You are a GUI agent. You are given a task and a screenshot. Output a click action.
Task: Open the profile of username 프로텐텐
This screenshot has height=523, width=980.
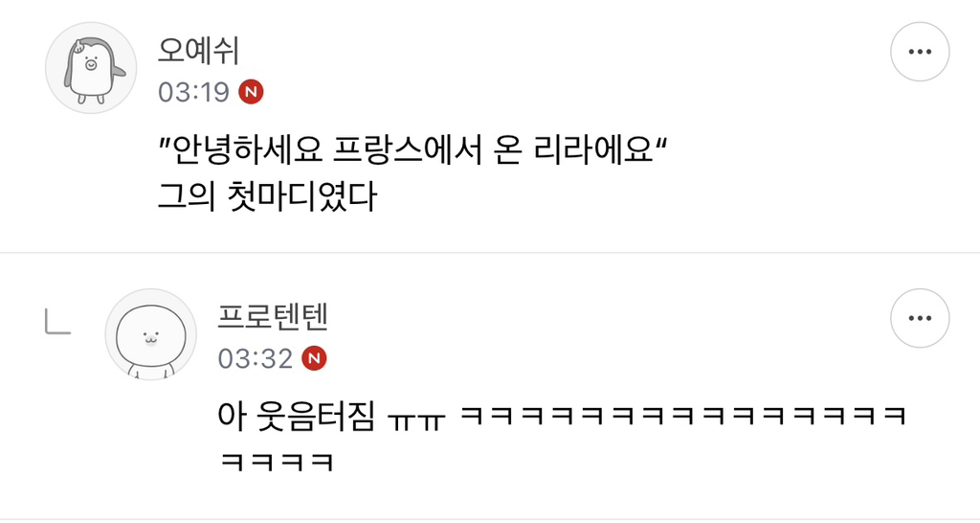tap(273, 317)
